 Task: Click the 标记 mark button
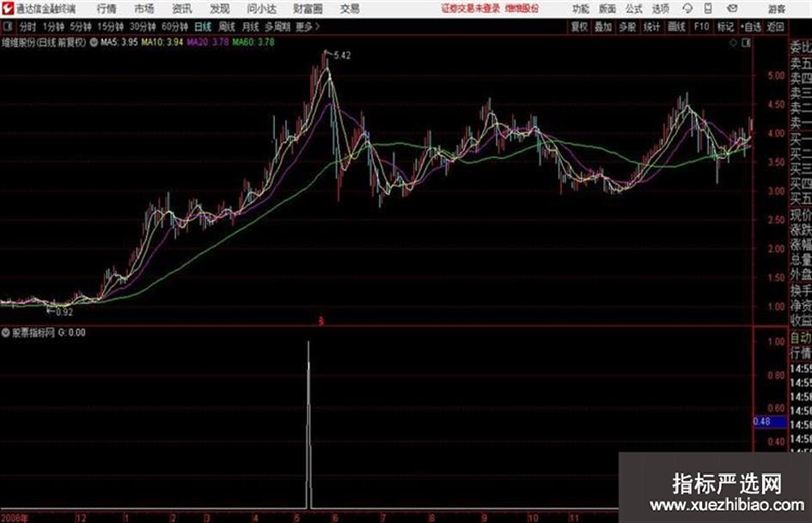click(725, 27)
